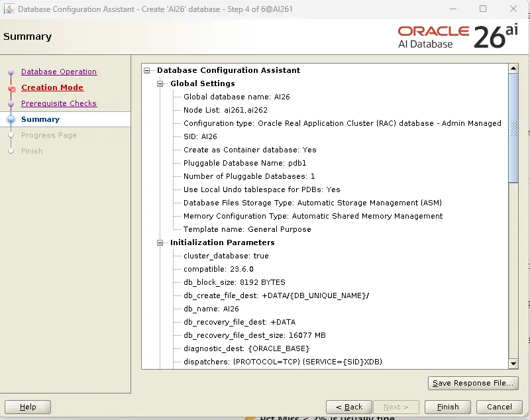Select 'db_create_file_dest' parameter row
Screen dimensions: 530x420
point(276,295)
